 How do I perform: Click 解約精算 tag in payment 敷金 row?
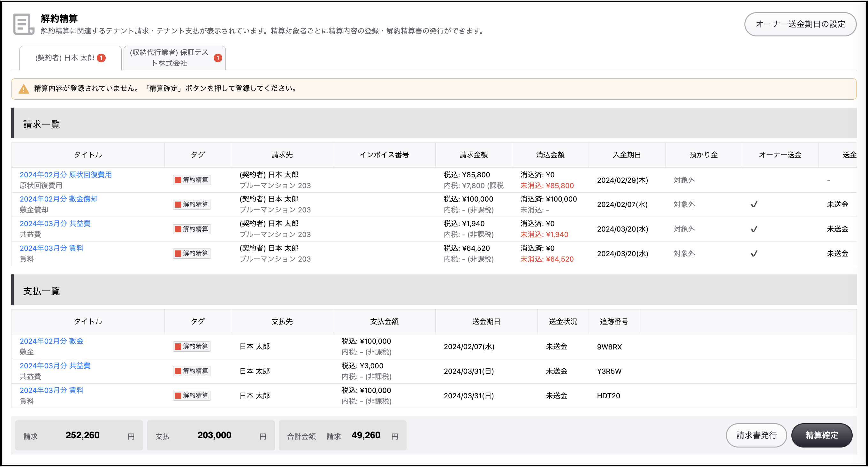[192, 346]
